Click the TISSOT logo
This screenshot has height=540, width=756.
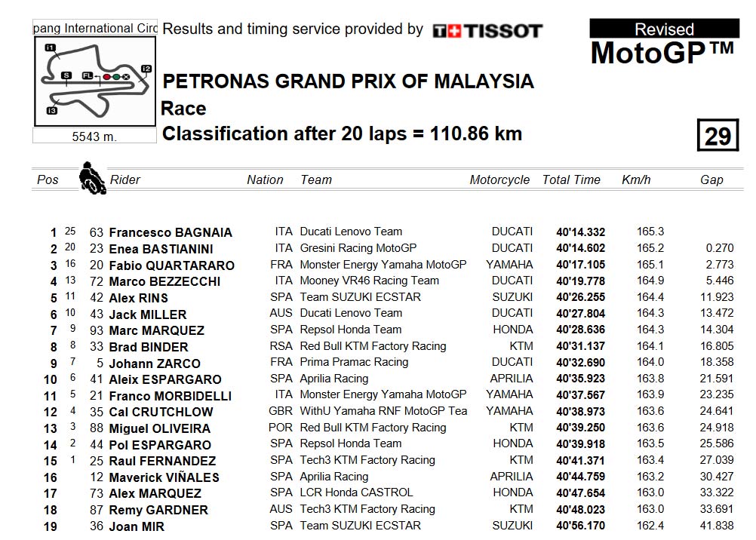487,31
